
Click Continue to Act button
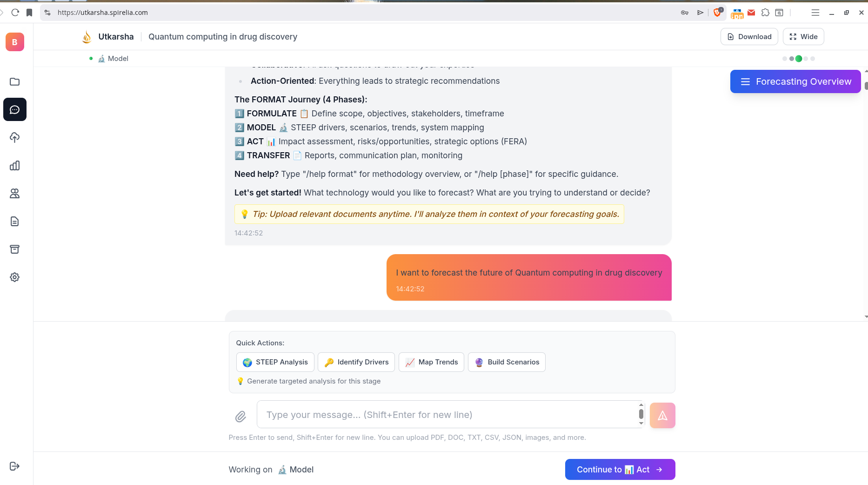click(620, 470)
